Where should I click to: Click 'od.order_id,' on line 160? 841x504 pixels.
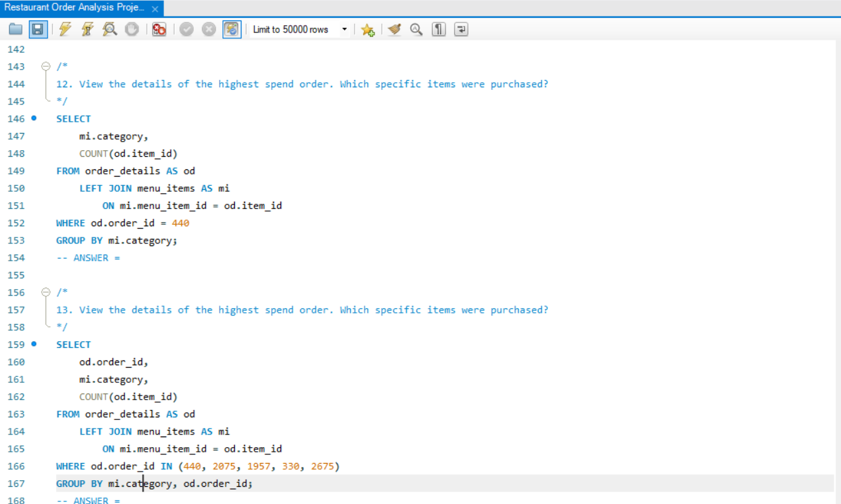[x=114, y=362]
